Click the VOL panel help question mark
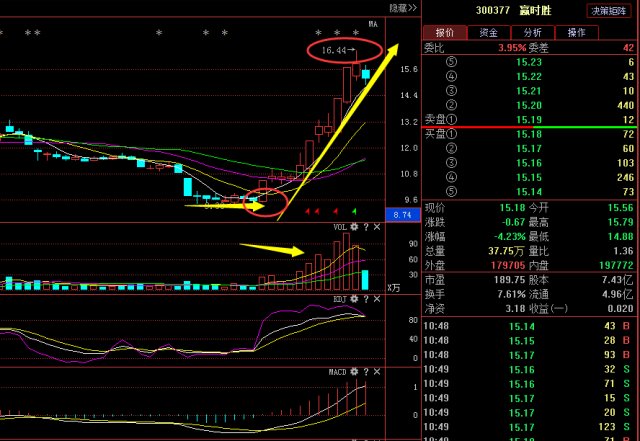The width and height of the screenshot is (640, 441). [x=366, y=228]
